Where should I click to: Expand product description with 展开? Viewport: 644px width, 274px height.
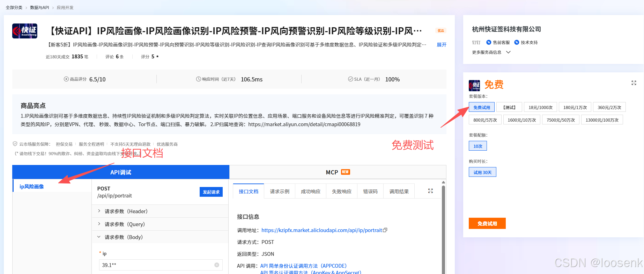442,45
